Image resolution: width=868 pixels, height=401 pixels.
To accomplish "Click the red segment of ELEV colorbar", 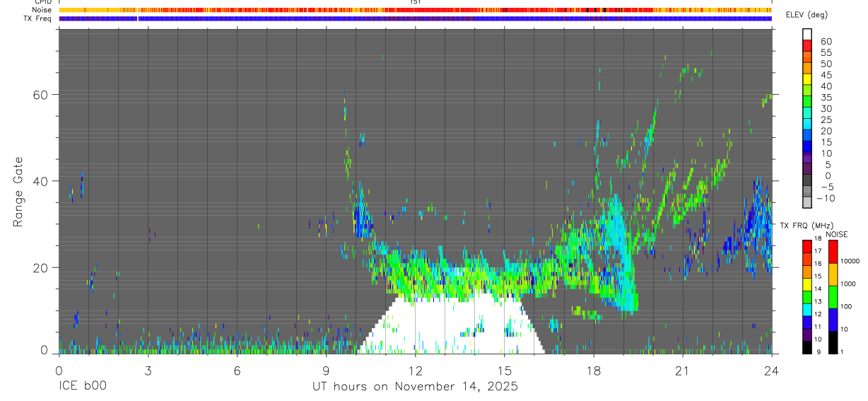I will [807, 45].
